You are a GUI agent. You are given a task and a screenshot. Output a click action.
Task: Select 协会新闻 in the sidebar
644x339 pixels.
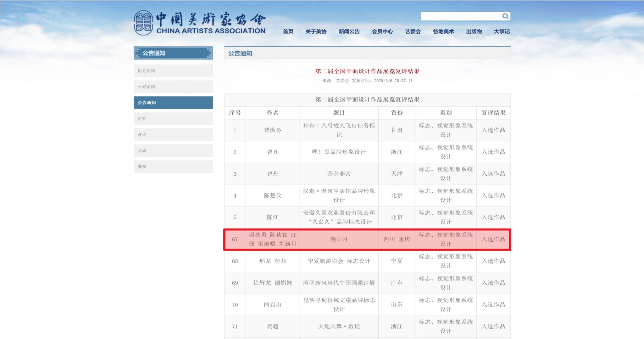coord(173,71)
